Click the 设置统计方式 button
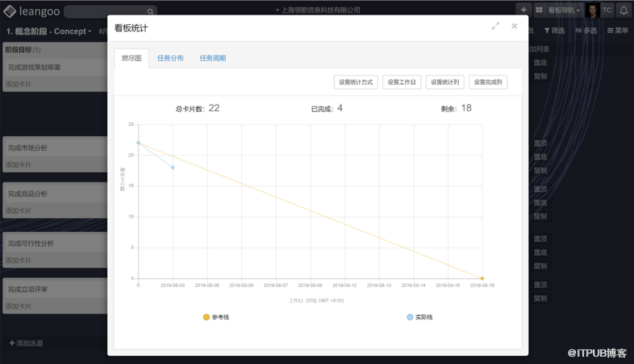This screenshot has height=364, width=634. pyautogui.click(x=355, y=82)
